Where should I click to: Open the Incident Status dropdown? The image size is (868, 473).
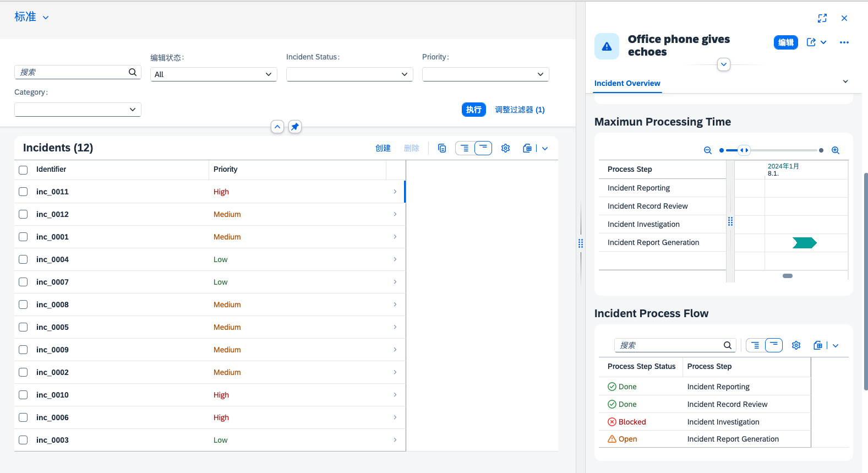350,74
